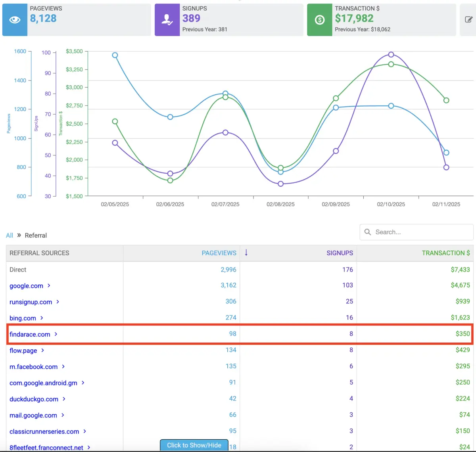Viewport: 476px width, 452px height.
Task: Click the Signups user icon tile
Action: [x=167, y=20]
